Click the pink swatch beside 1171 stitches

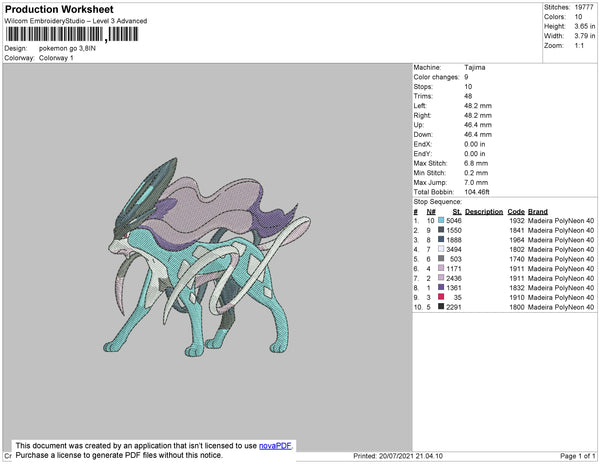[x=441, y=268]
